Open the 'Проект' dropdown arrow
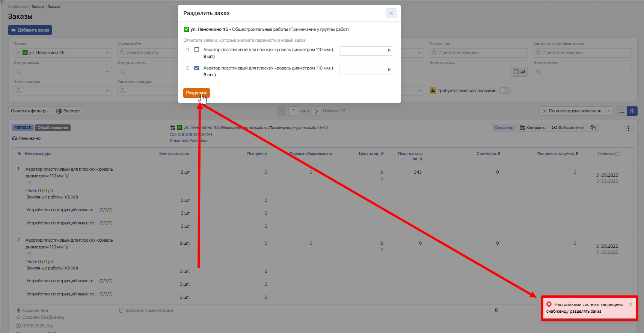The height and width of the screenshot is (333, 644). 107,53
